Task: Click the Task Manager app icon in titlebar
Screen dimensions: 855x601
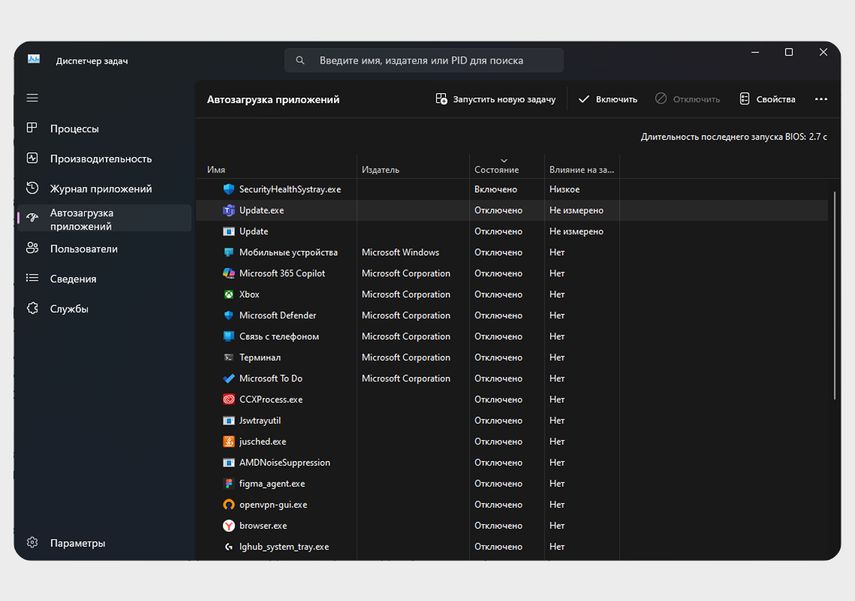Action: [34, 59]
